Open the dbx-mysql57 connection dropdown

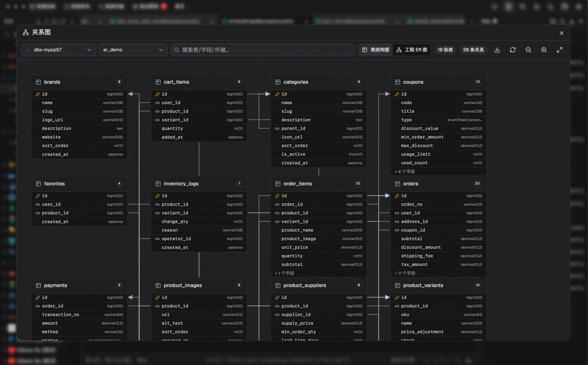tap(59, 50)
